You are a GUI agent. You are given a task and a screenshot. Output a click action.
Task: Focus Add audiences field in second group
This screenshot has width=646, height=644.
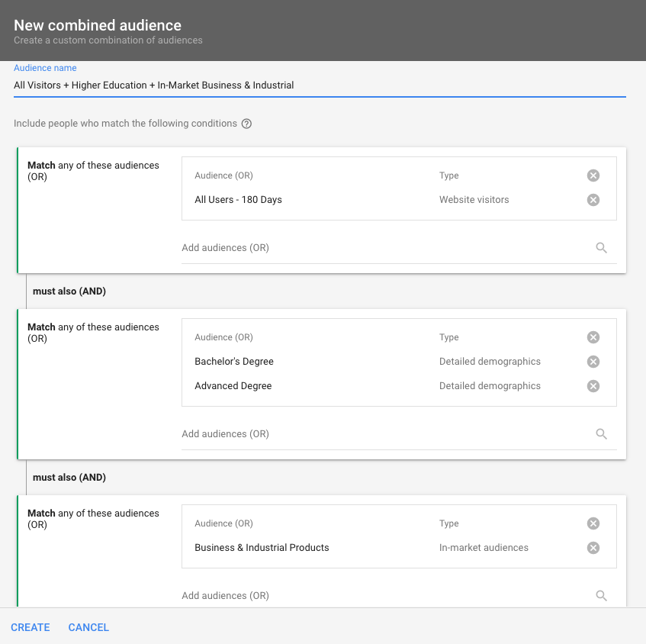pos(381,434)
